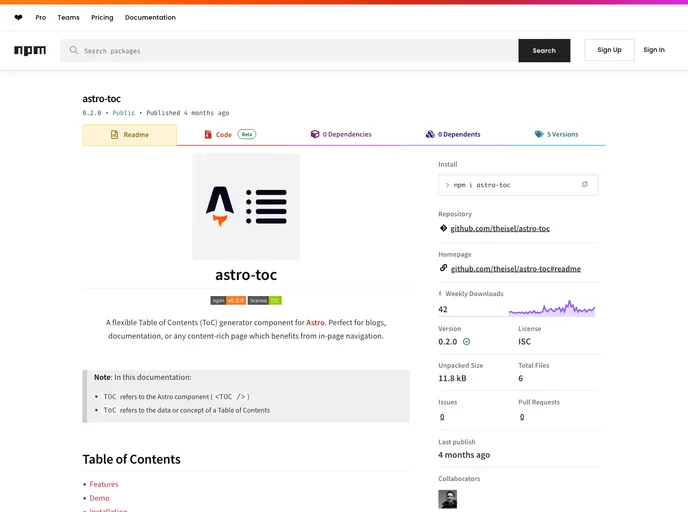The height and width of the screenshot is (512, 688).
Task: Copy the npm i astro-toc install command
Action: [x=584, y=184]
